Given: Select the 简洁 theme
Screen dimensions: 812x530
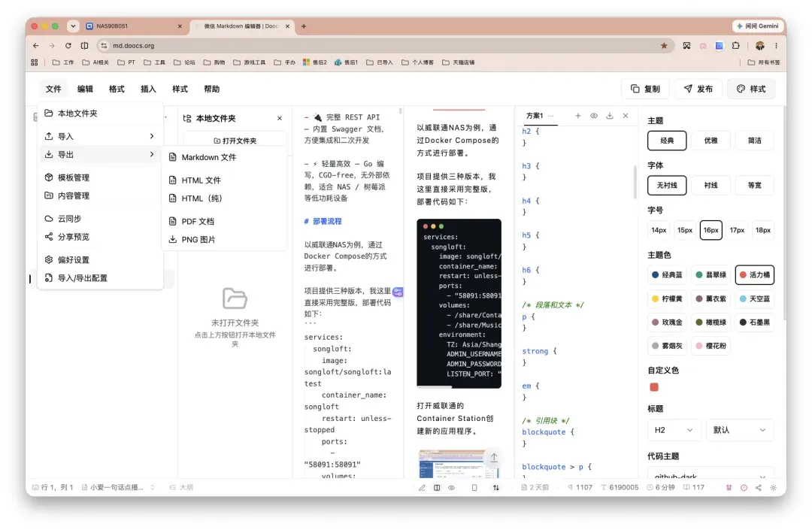Looking at the screenshot, I should pos(755,141).
